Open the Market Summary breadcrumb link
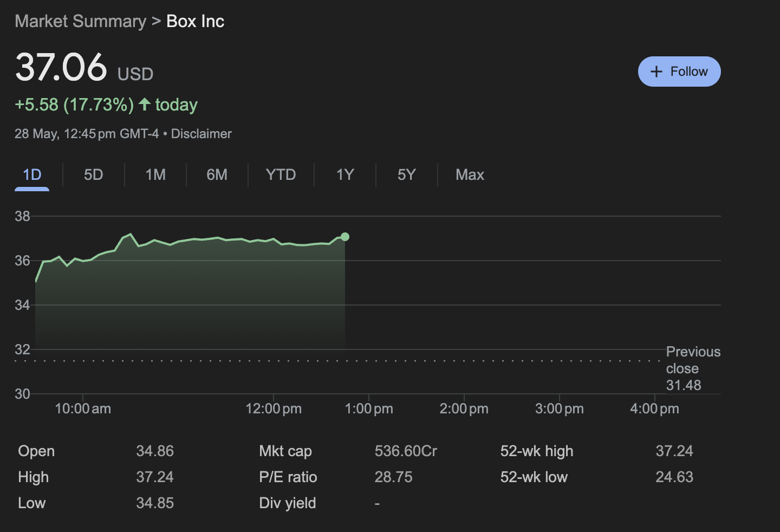The width and height of the screenshot is (780, 532). coord(81,21)
